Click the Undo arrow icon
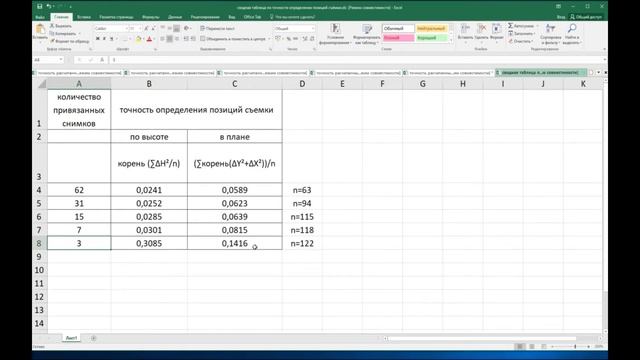The image size is (640, 360). point(49,7)
